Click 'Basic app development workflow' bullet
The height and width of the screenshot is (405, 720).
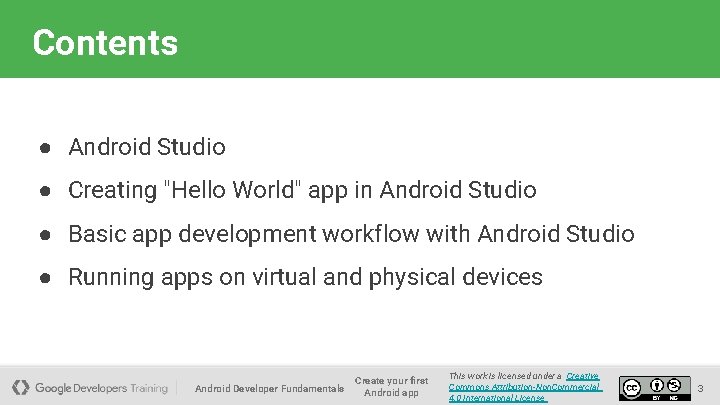click(x=351, y=234)
